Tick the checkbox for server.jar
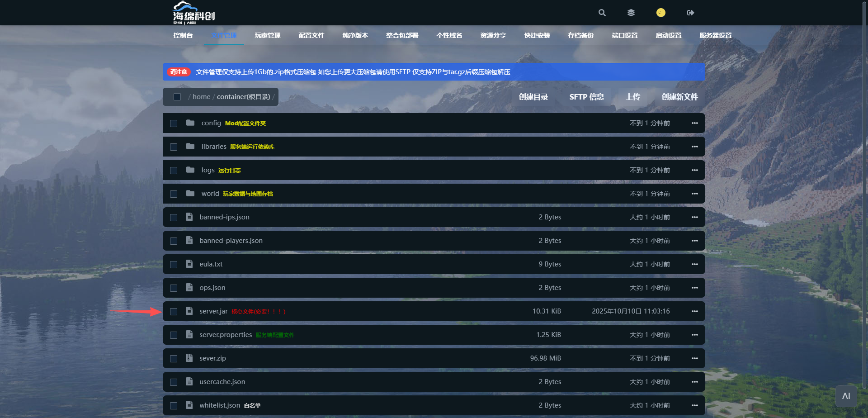868x418 pixels. coord(174,312)
